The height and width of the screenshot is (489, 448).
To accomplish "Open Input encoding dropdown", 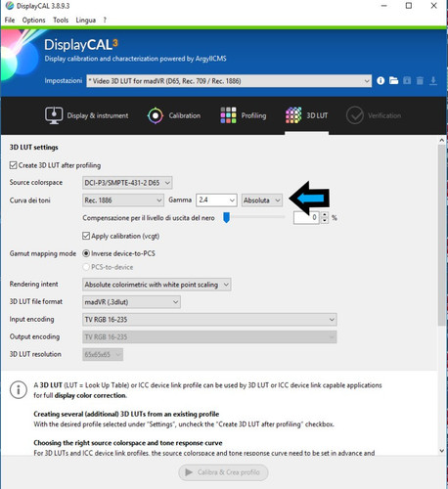I will 209,320.
